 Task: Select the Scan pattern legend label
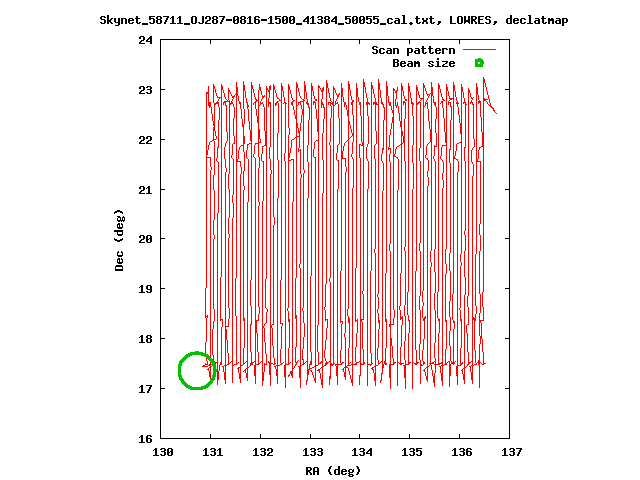coord(413,50)
